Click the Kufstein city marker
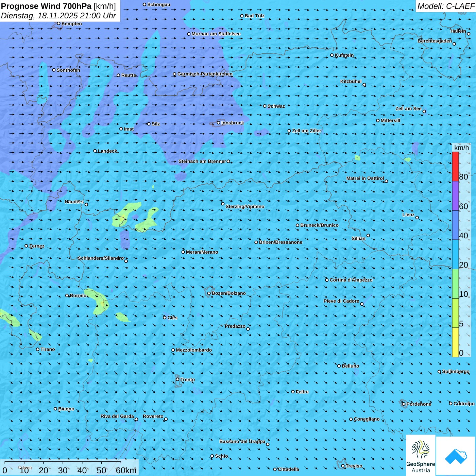This screenshot has width=476, height=476. pos(332,55)
